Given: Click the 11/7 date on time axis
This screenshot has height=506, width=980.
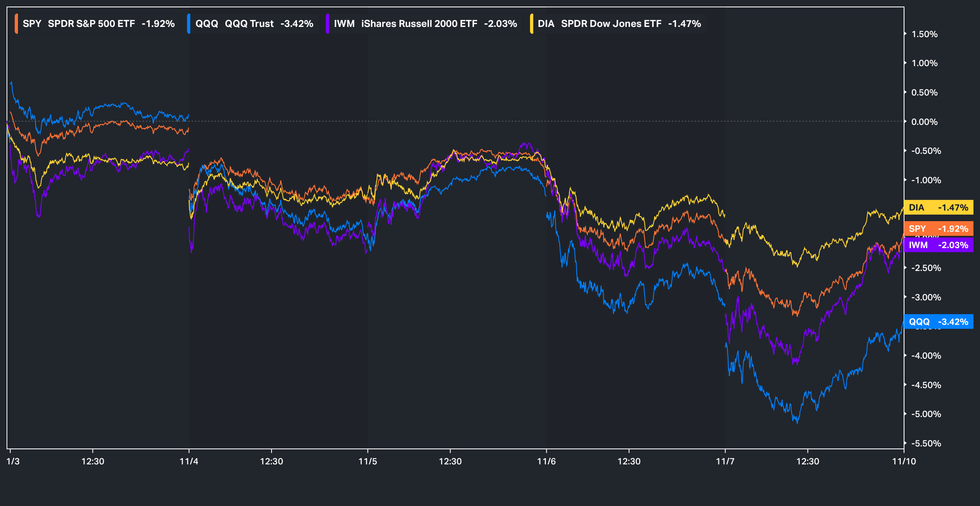Looking at the screenshot, I should (x=725, y=462).
